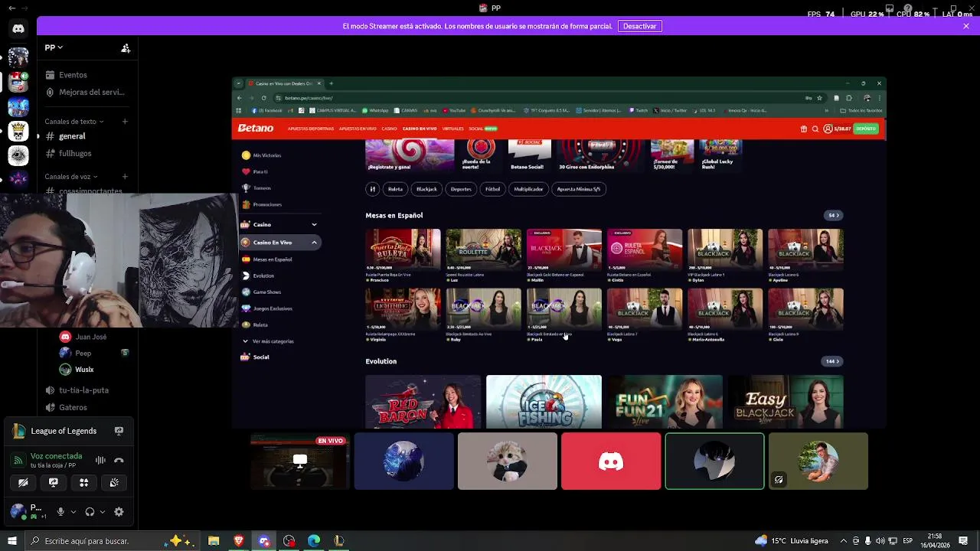The image size is (980, 551).
Task: Click the green Depósito button
Action: [866, 129]
